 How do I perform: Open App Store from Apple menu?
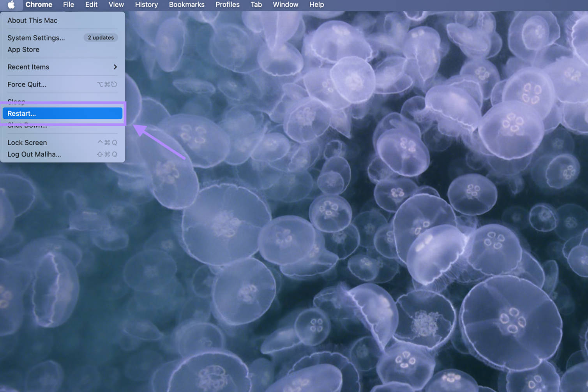[x=62, y=49]
